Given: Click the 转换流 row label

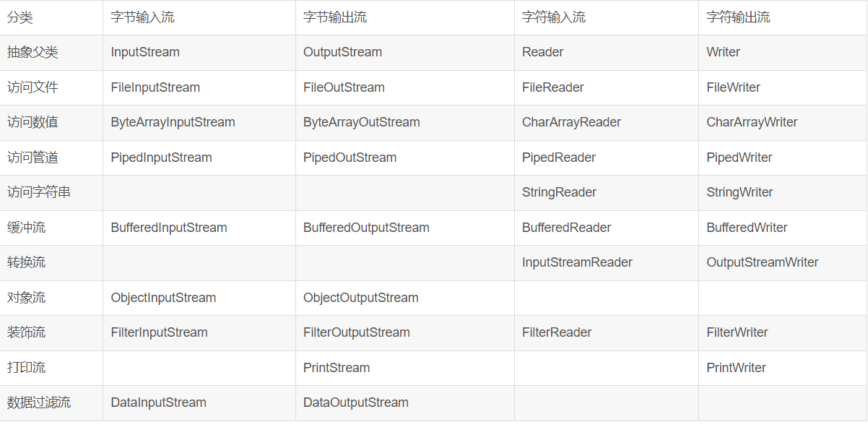Looking at the screenshot, I should point(51,262).
